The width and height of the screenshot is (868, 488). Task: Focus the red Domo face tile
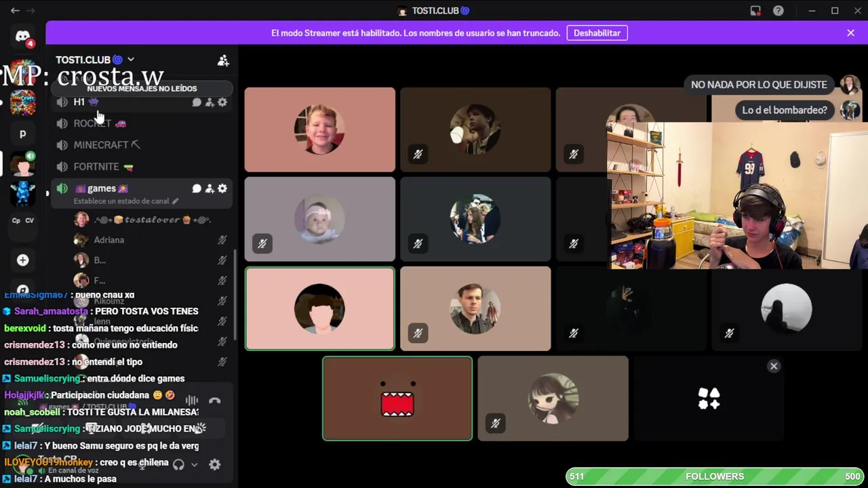pos(397,399)
